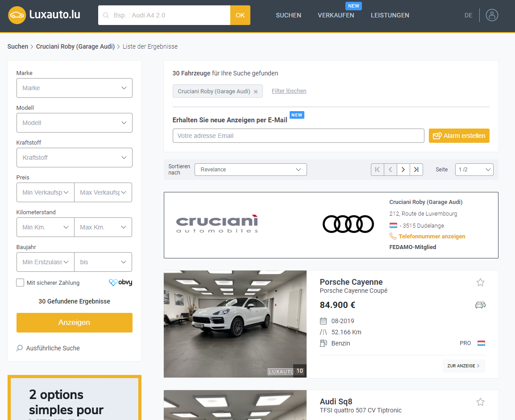The image size is (515, 420).
Task: Go to the previous results page
Action: [390, 170]
